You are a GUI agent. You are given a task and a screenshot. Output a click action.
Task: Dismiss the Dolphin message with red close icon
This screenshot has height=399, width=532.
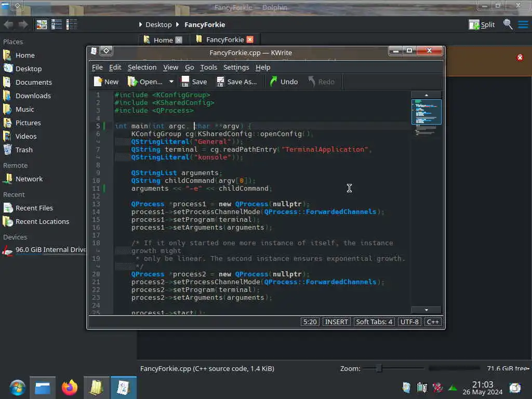point(520,58)
